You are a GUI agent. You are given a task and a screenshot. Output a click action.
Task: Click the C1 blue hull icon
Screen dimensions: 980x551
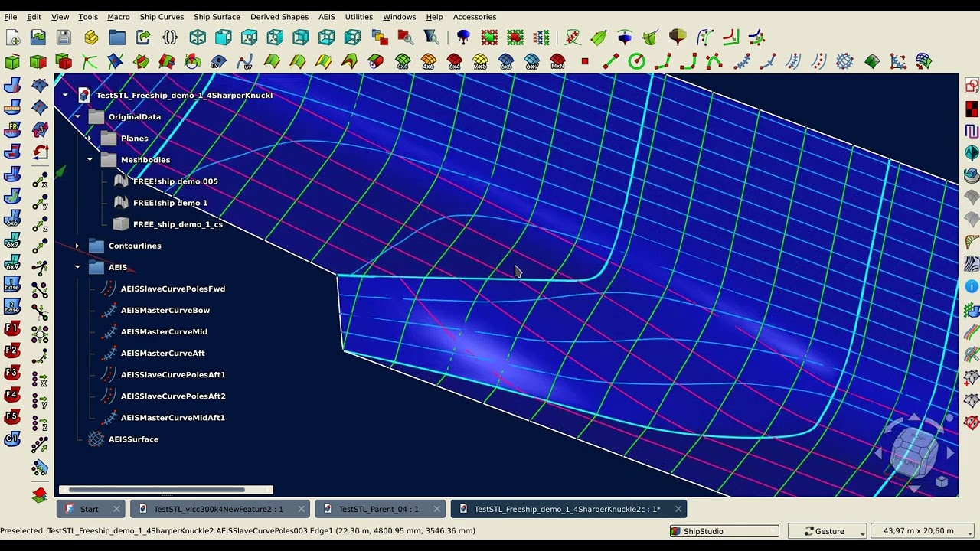(x=11, y=439)
